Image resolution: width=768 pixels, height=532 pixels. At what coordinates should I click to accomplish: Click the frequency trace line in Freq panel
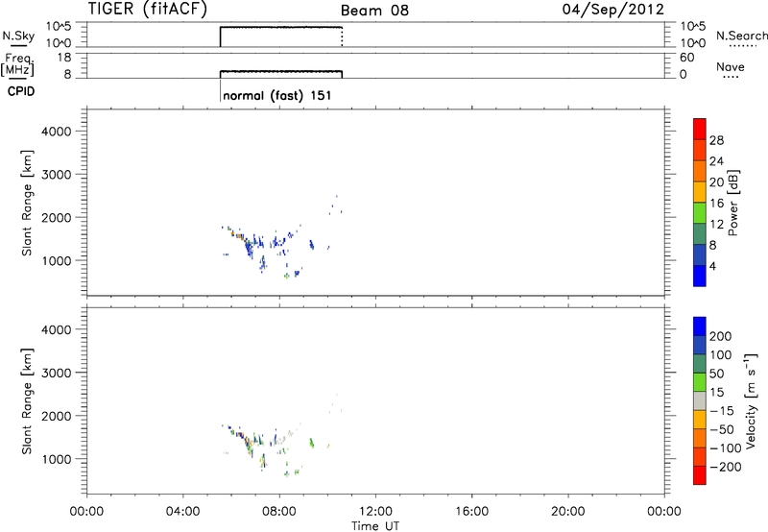(x=280, y=71)
